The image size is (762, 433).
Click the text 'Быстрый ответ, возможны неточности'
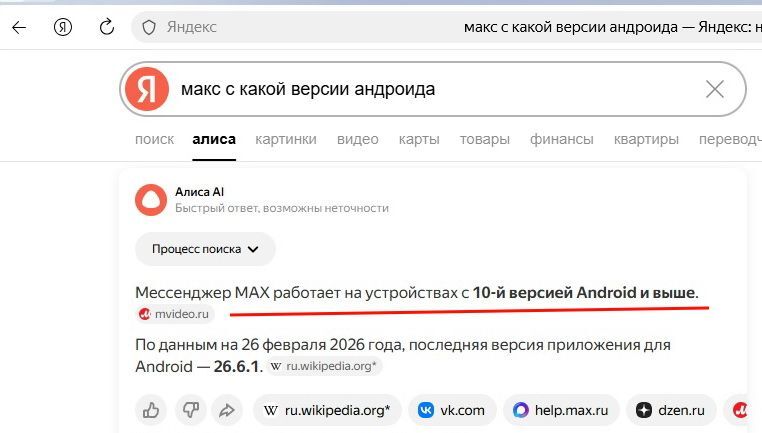point(282,208)
